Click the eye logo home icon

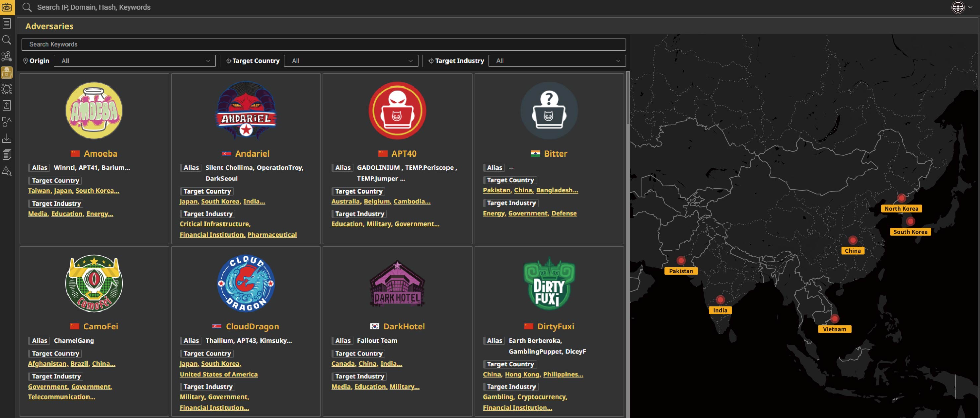click(x=7, y=7)
